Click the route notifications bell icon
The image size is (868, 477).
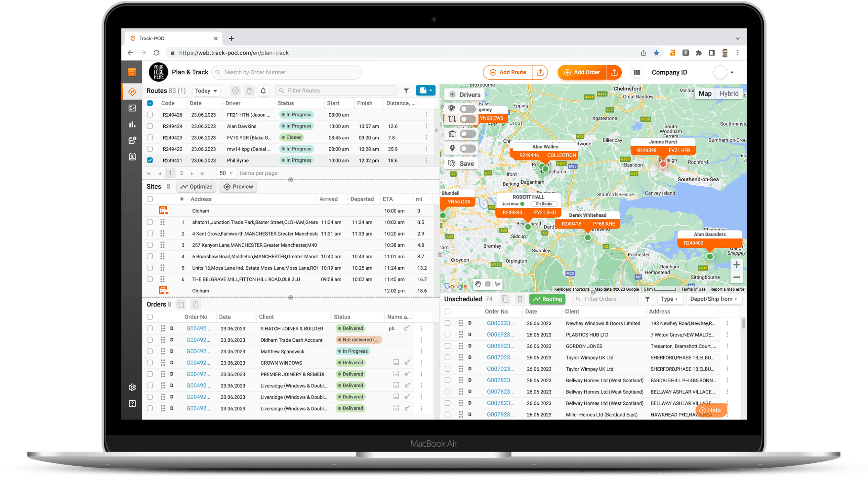[x=263, y=91]
